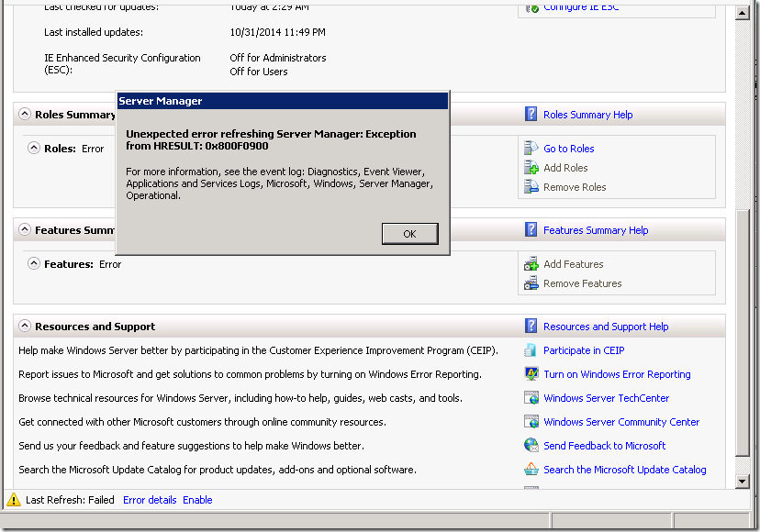The width and height of the screenshot is (760, 532).
Task: Open the Features Summary Help link
Action: pos(596,230)
